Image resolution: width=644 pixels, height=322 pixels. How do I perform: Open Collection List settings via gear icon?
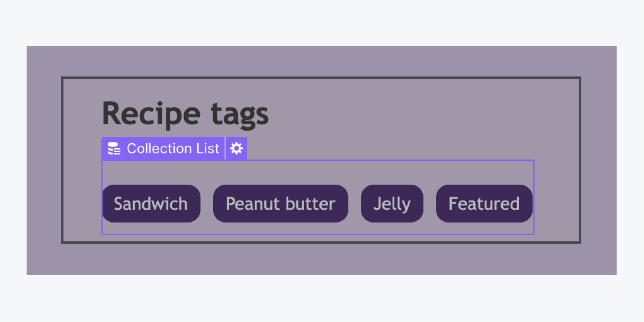pos(236,148)
